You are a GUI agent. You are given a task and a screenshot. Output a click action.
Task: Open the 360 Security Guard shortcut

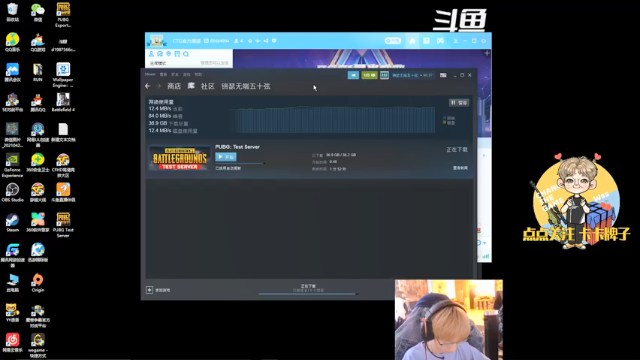tap(38, 162)
